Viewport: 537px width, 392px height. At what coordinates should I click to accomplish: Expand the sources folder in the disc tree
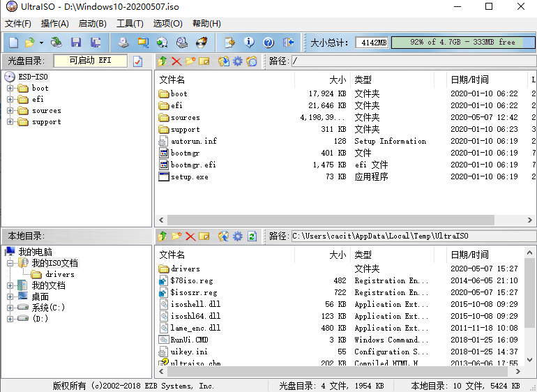(10, 111)
